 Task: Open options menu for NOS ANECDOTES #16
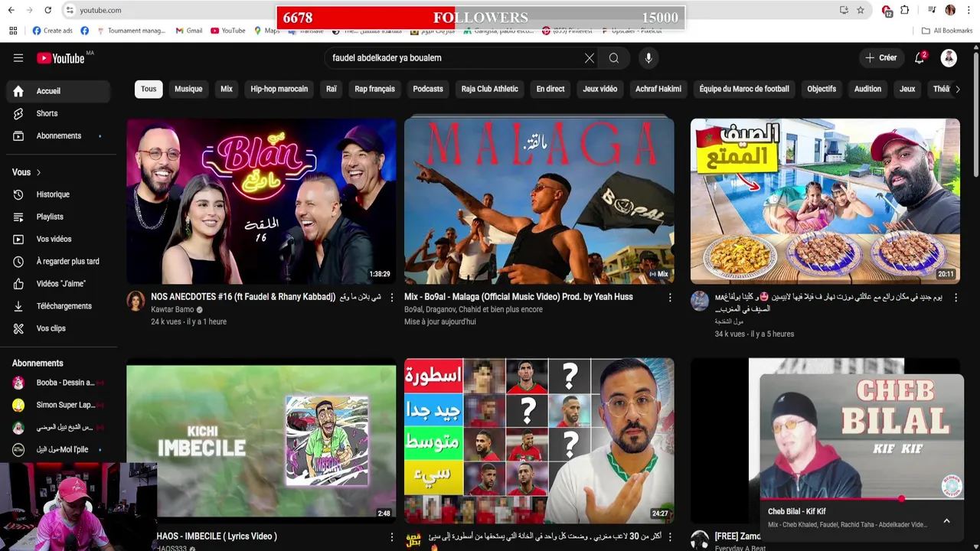tap(392, 297)
